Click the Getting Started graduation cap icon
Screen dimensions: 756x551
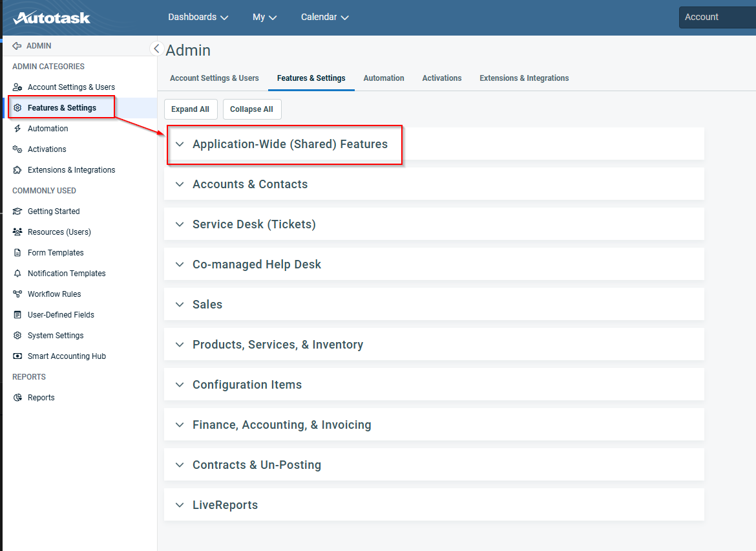(17, 211)
